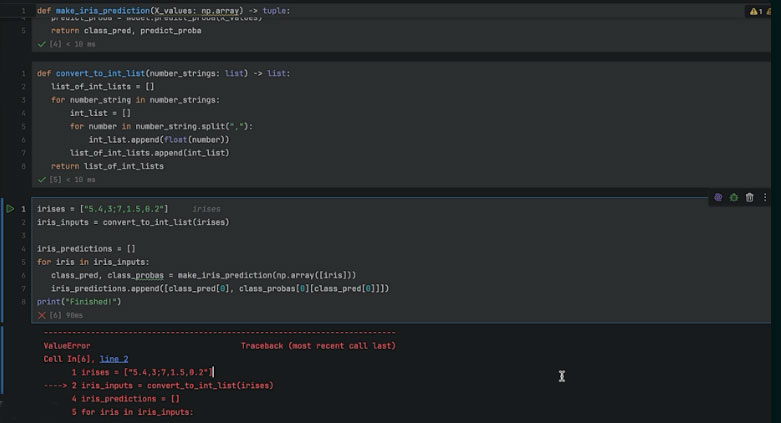Viewport: 781px width, 423px height.
Task: Click the green checkmark beside [4]
Action: [x=42, y=45]
